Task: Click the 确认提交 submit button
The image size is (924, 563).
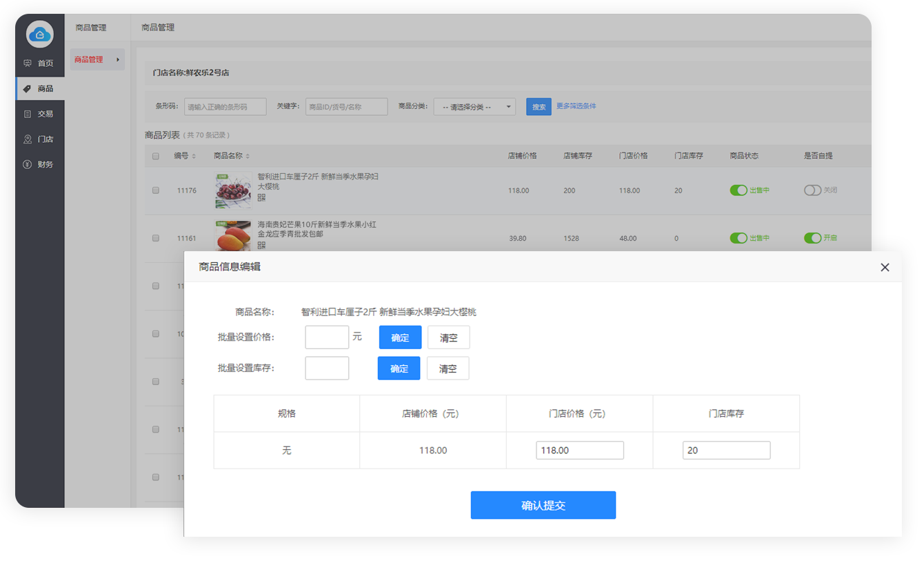Action: [543, 505]
